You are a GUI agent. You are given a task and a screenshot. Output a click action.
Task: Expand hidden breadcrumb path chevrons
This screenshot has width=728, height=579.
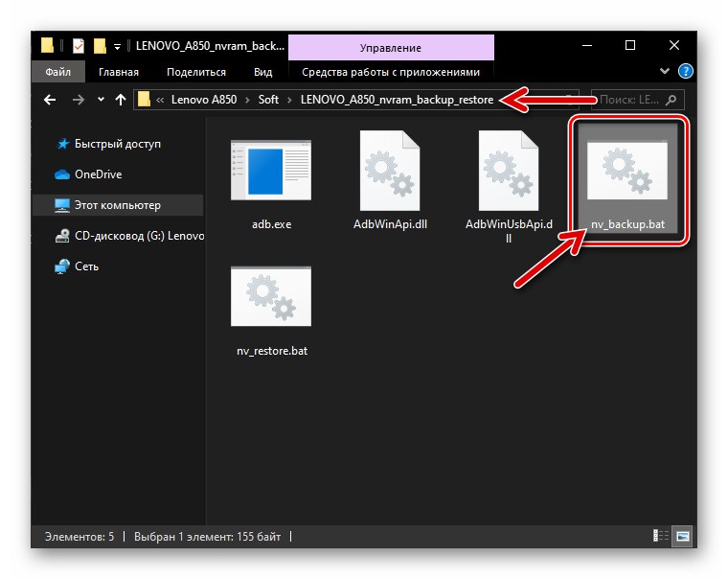[x=160, y=100]
